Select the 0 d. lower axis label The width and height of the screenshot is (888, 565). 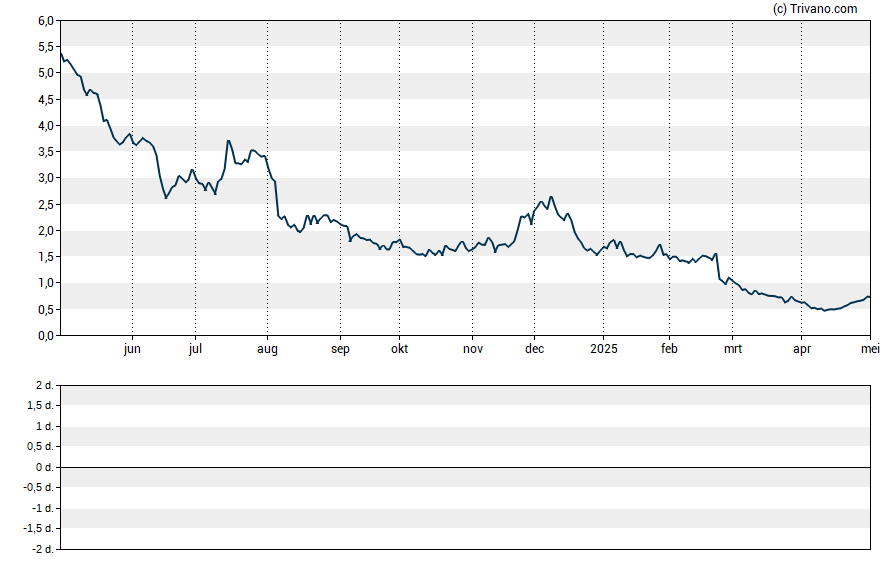tap(45, 467)
